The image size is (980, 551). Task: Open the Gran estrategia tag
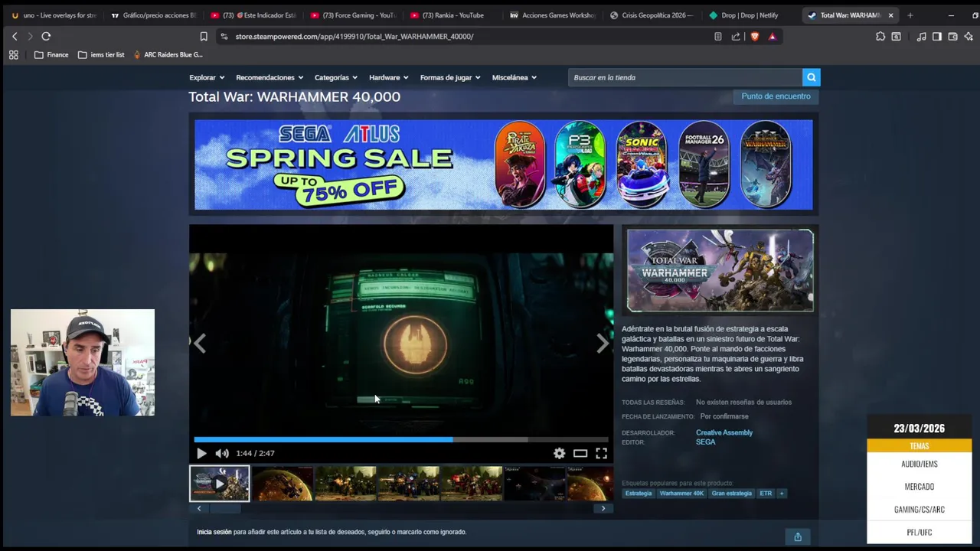tap(731, 494)
